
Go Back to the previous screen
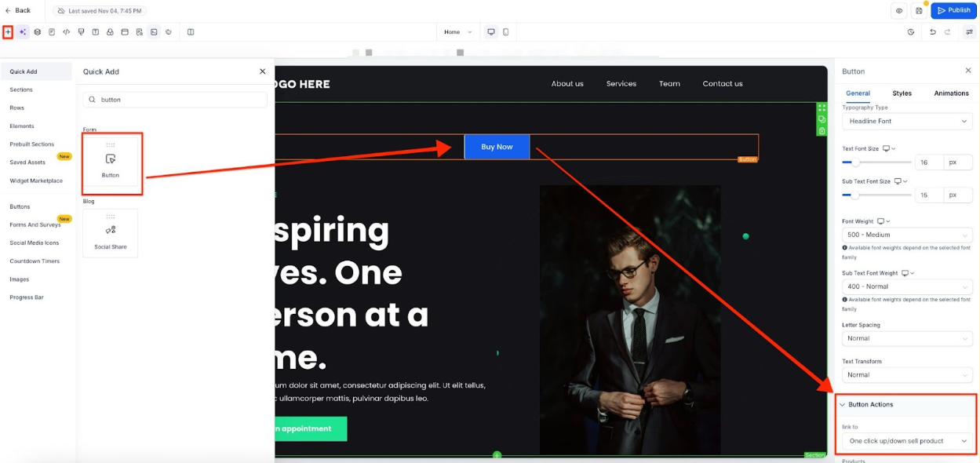(18, 10)
